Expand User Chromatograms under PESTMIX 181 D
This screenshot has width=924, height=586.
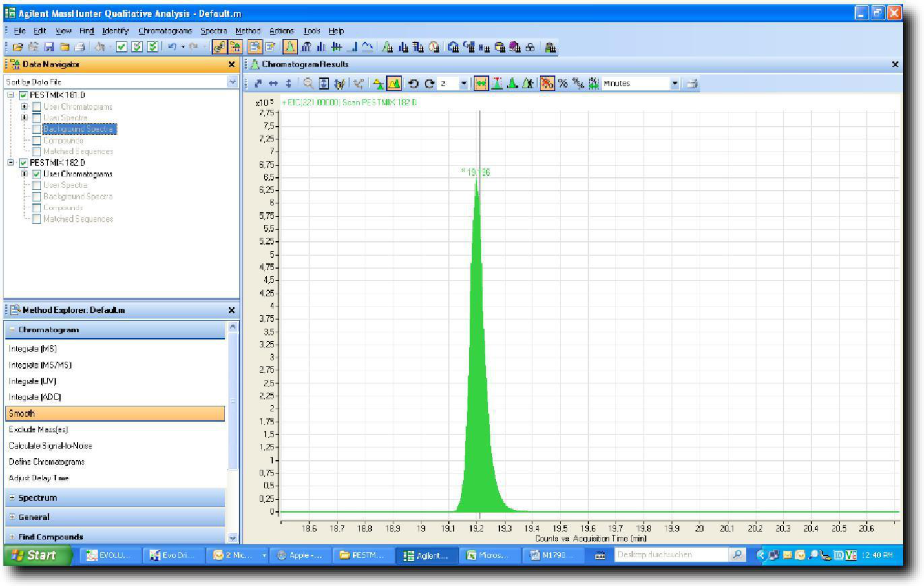24,106
